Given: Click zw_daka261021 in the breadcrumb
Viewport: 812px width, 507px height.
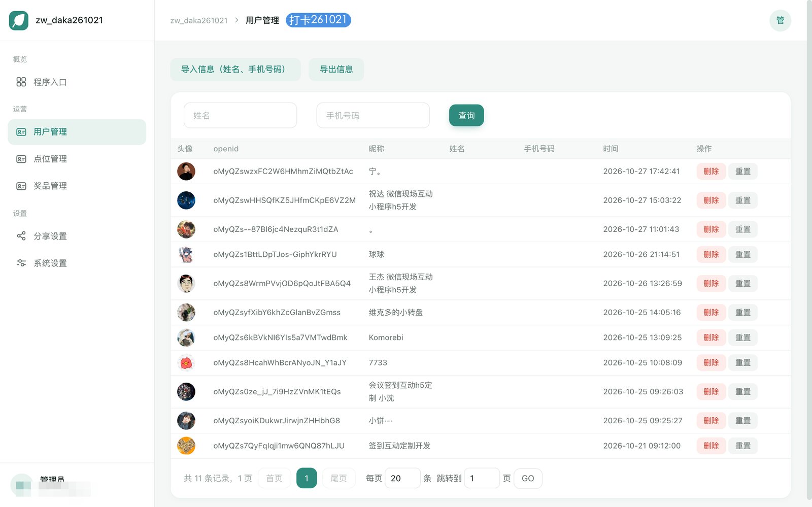Looking at the screenshot, I should (x=199, y=20).
